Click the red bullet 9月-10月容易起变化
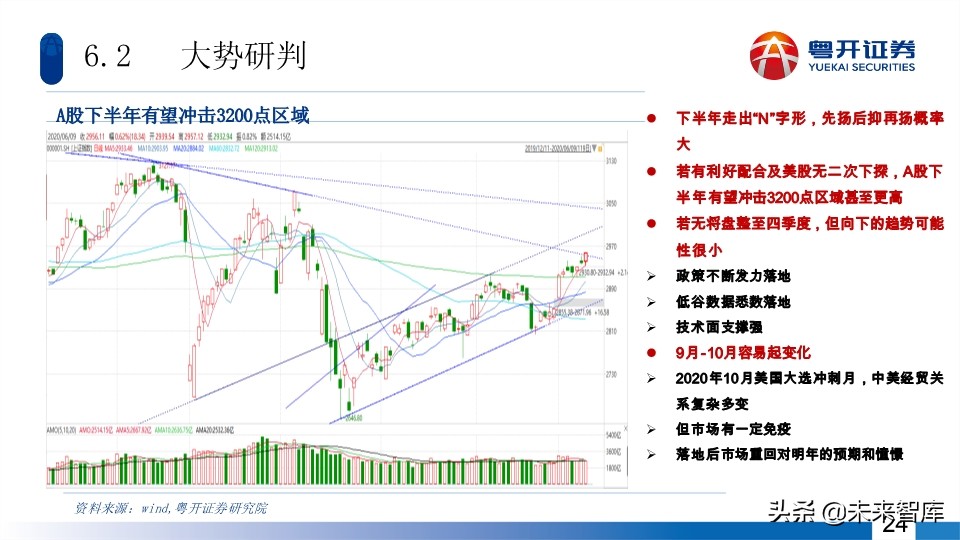The width and height of the screenshot is (960, 540). (743, 353)
